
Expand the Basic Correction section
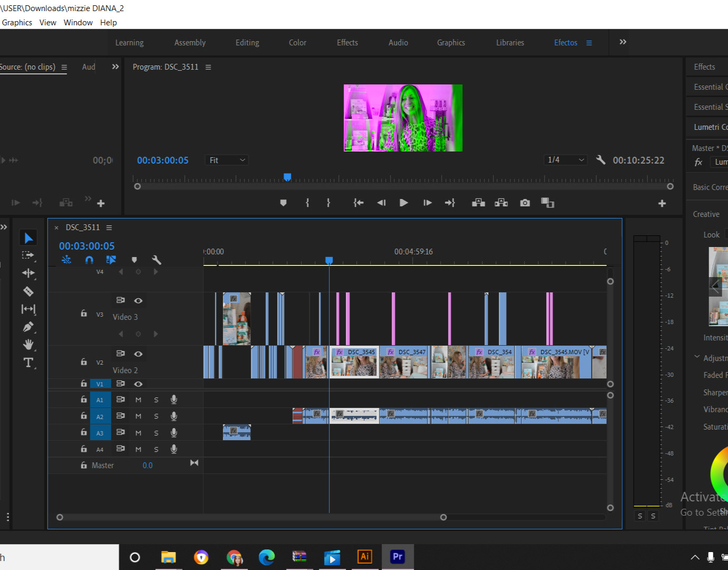tap(710, 187)
